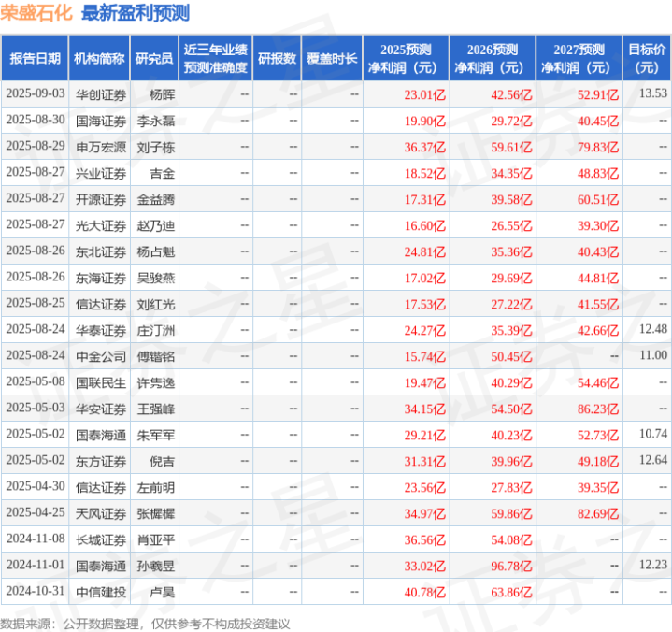Click analyst name 吴骏燕
672x632 pixels.
tap(156, 279)
